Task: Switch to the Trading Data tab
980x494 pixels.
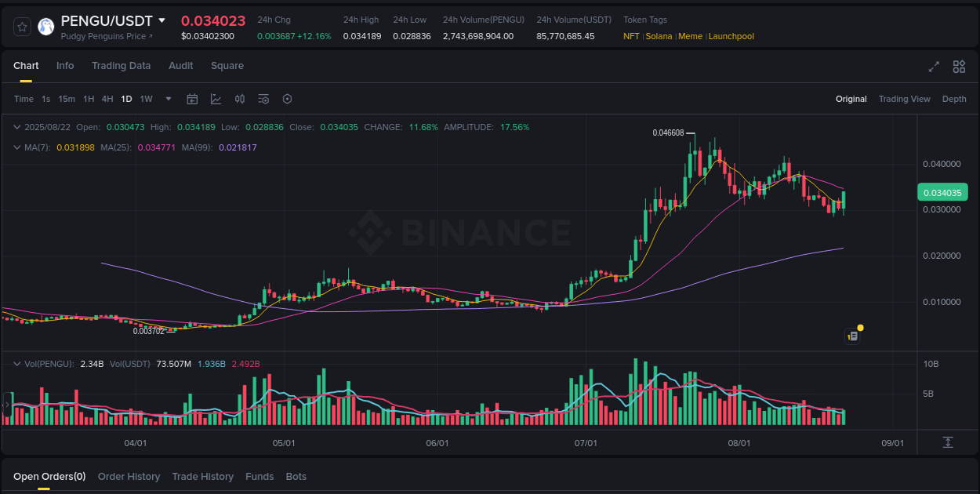Action: [x=121, y=66]
